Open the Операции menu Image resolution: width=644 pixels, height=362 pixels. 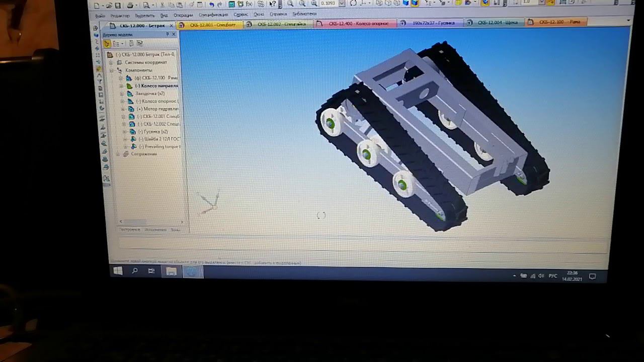183,15
